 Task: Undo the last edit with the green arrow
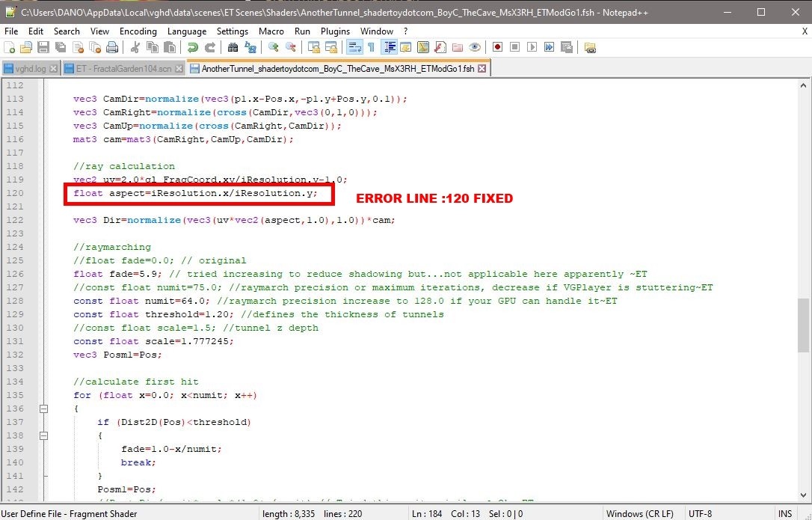pos(193,48)
